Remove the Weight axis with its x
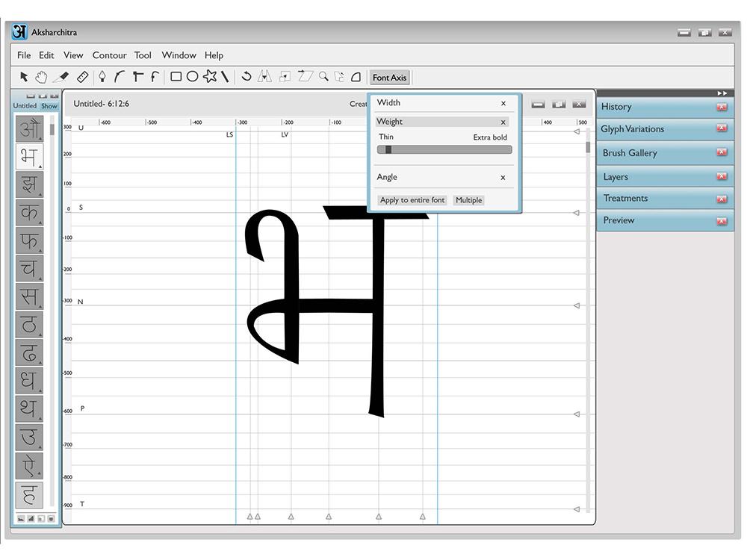The width and height of the screenshot is (747, 560). coord(503,122)
